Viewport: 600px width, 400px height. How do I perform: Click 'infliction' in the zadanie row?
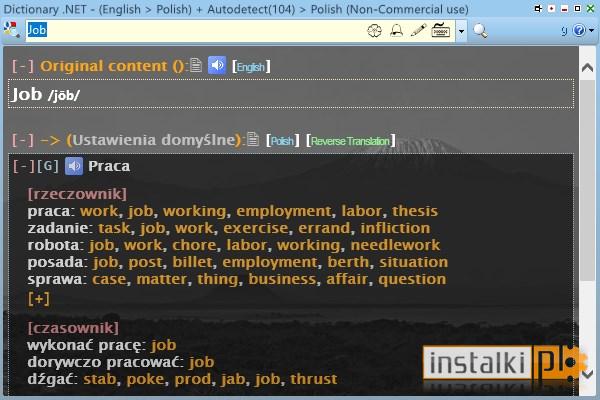pyautogui.click(x=395, y=228)
